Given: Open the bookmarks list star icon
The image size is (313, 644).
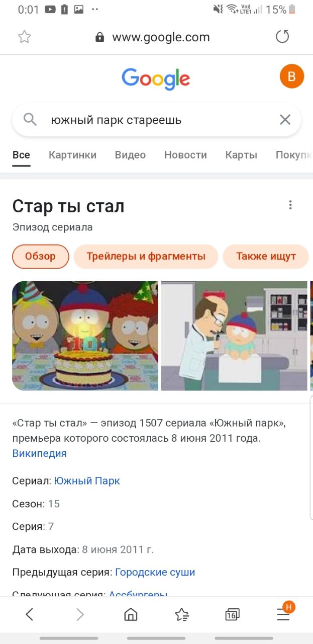Looking at the screenshot, I should (181, 614).
